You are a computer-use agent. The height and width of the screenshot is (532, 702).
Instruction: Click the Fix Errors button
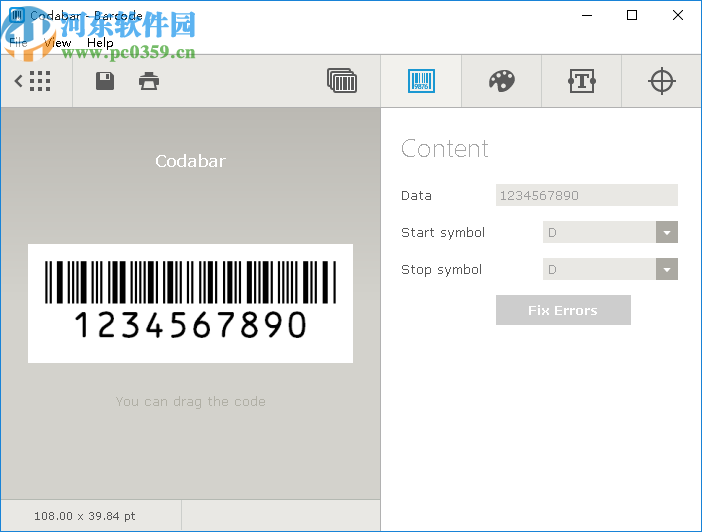[x=563, y=310]
